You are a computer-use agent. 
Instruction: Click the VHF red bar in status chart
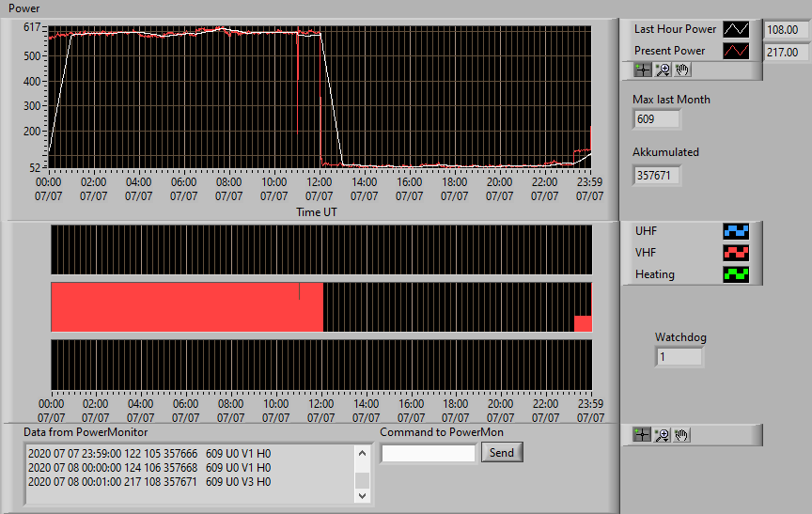click(187, 307)
